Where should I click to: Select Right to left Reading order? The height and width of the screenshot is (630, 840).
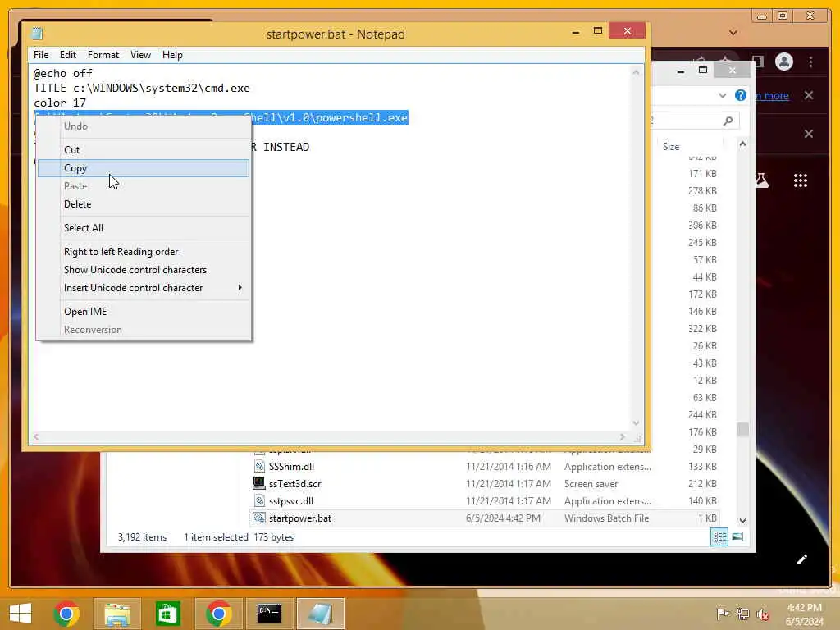tap(144, 252)
